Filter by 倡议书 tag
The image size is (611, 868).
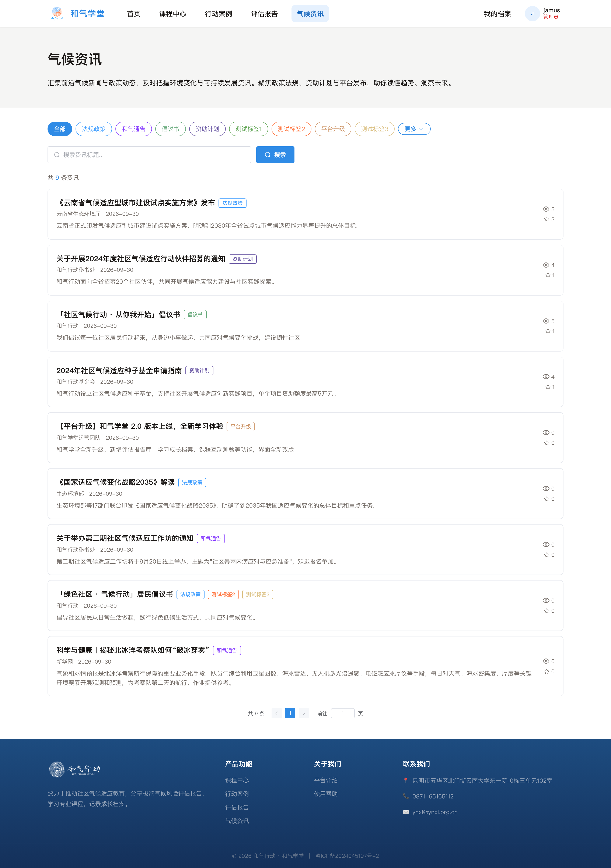[x=171, y=129]
